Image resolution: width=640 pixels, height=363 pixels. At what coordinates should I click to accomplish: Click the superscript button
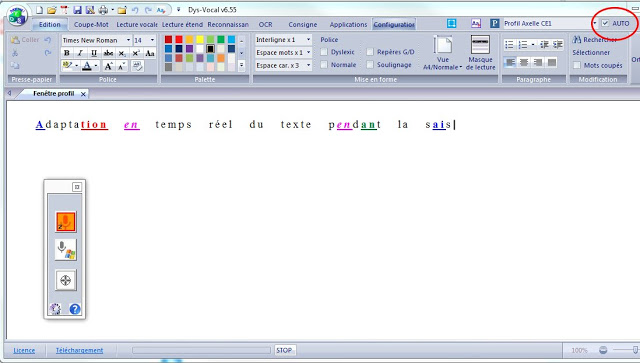[x=136, y=53]
